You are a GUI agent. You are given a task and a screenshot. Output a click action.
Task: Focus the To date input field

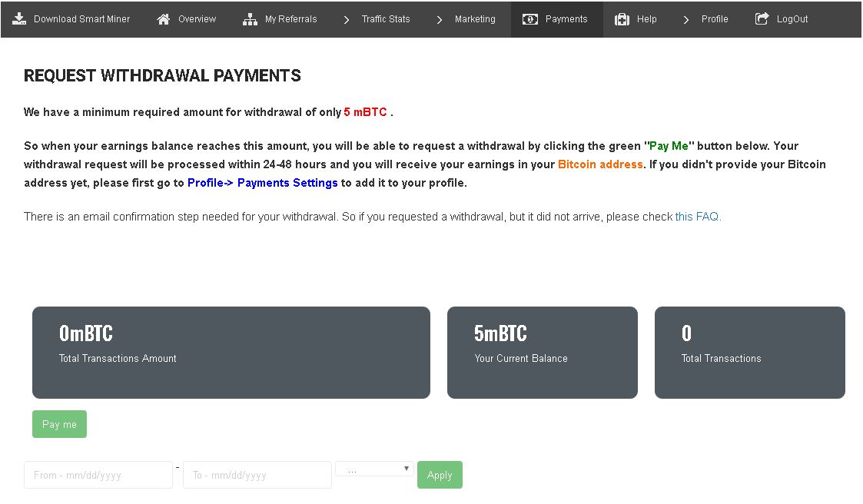coord(257,475)
